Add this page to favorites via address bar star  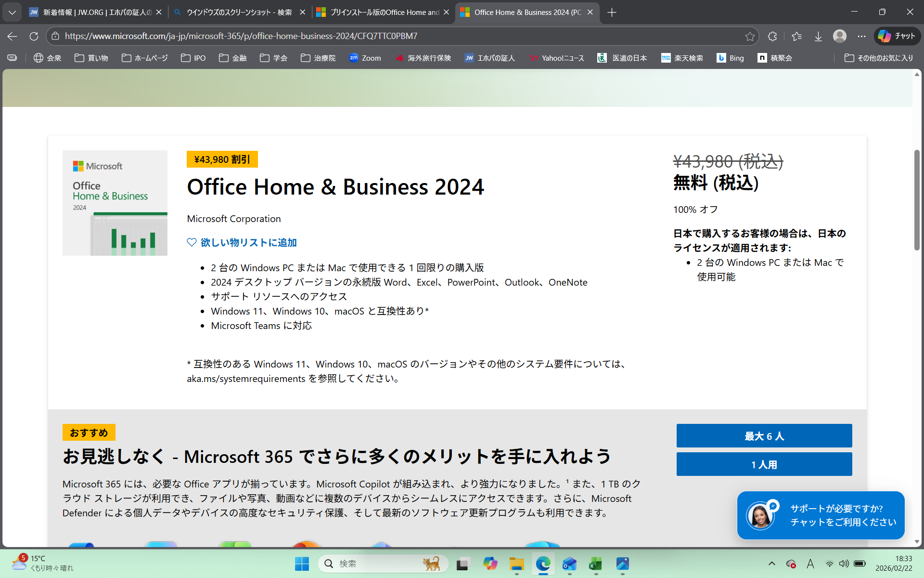(749, 36)
